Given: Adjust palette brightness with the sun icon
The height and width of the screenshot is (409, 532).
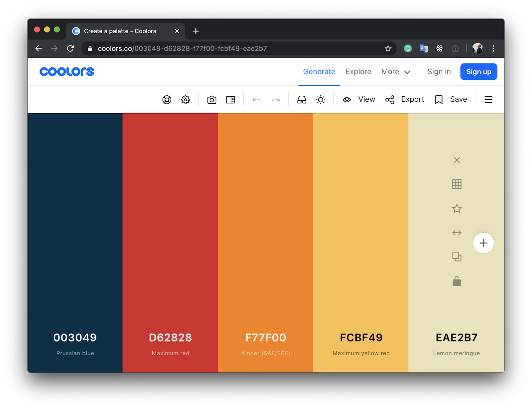Looking at the screenshot, I should click(321, 100).
